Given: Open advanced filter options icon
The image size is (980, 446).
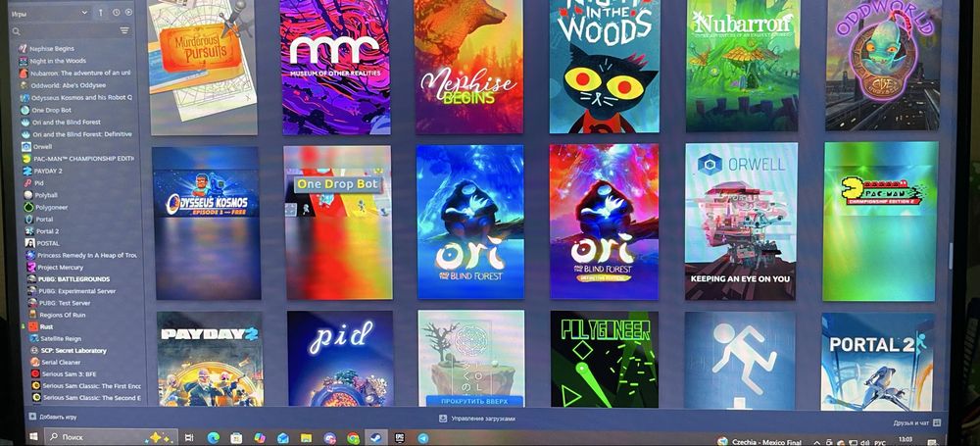Looking at the screenshot, I should pyautogui.click(x=125, y=30).
